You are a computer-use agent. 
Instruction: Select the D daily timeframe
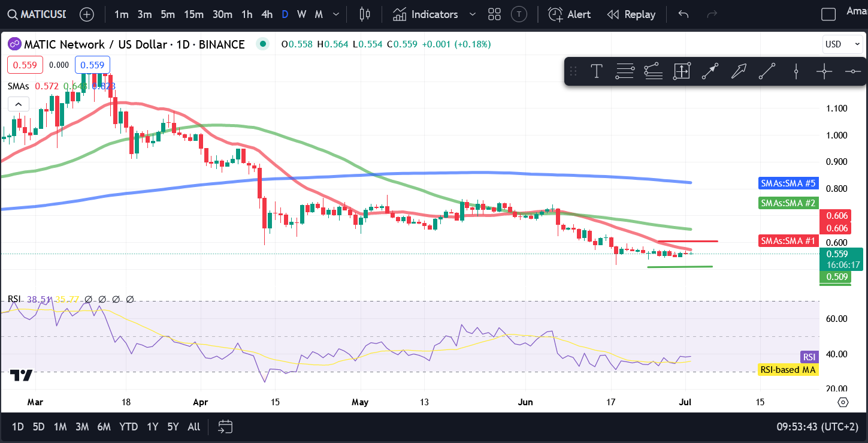pos(285,14)
